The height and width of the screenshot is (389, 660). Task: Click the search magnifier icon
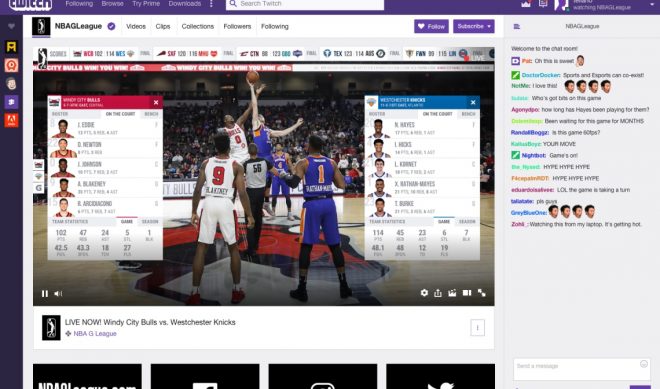pos(233,4)
